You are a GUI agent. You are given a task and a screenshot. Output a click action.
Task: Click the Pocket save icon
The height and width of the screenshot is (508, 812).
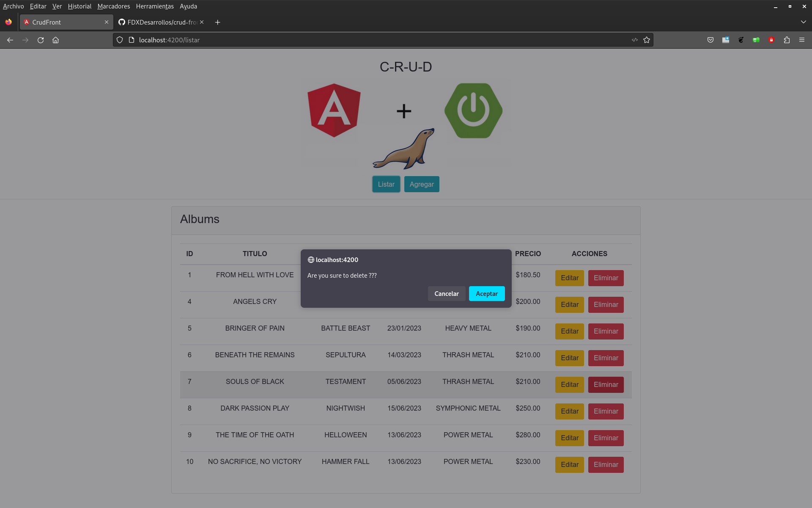(710, 40)
